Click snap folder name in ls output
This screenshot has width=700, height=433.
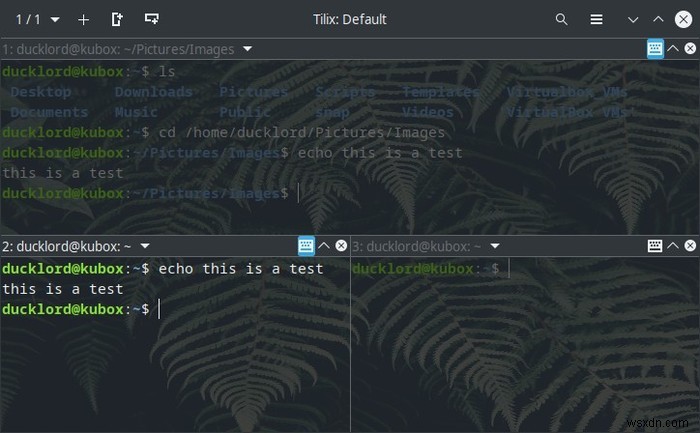[x=332, y=113]
